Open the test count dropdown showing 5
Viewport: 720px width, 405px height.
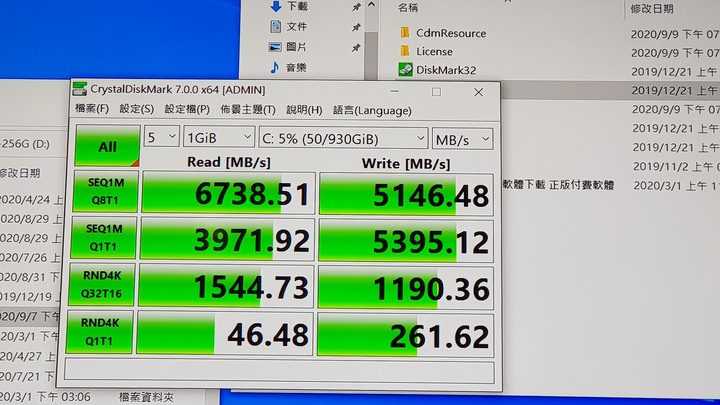point(161,137)
